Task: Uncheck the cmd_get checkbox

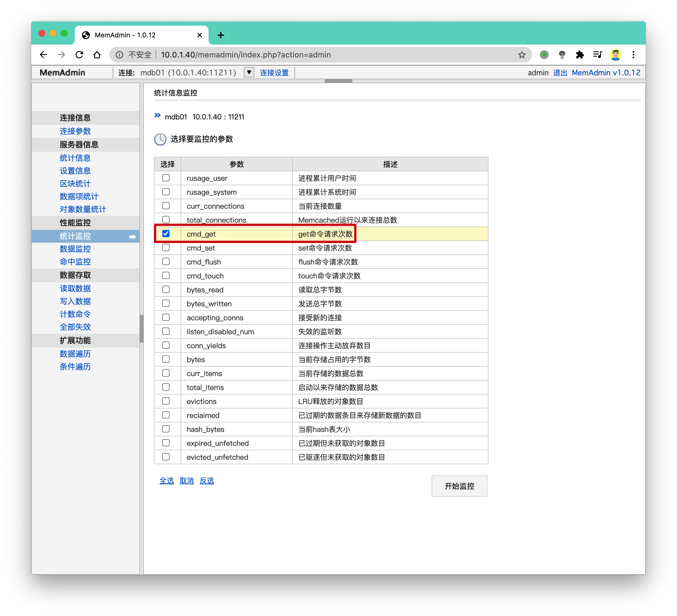Action: 166,234
